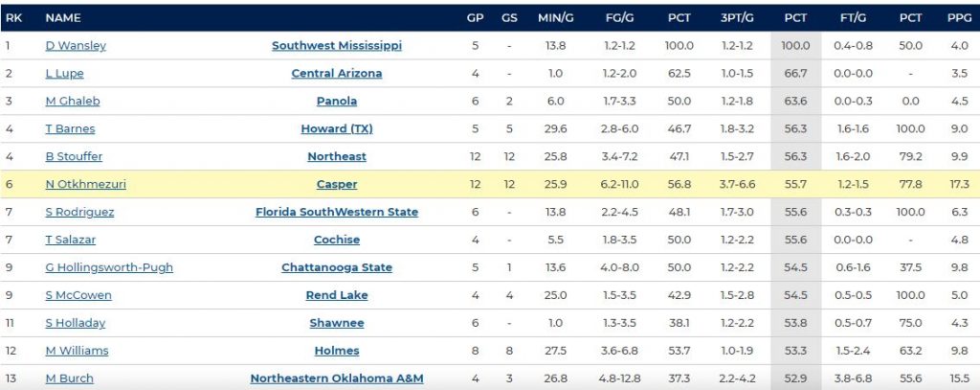Select T Barnes player name
This screenshot has width=980, height=390.
(x=70, y=129)
